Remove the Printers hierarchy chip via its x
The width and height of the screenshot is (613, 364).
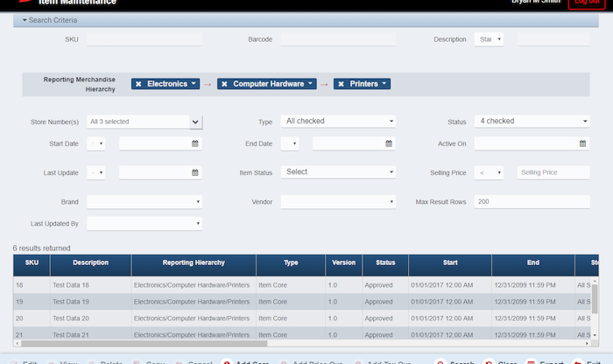click(x=341, y=84)
